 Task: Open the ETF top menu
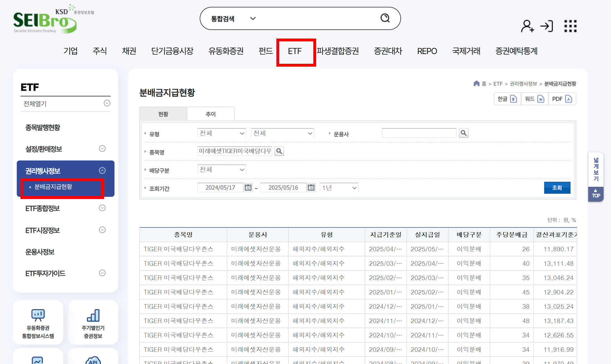(295, 51)
